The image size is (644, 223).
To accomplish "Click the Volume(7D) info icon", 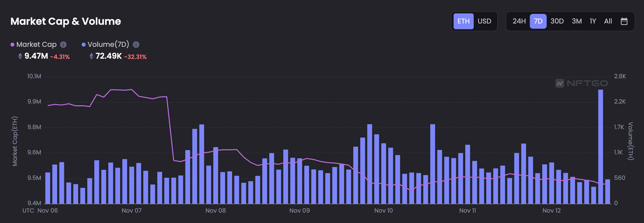I will pos(136,45).
